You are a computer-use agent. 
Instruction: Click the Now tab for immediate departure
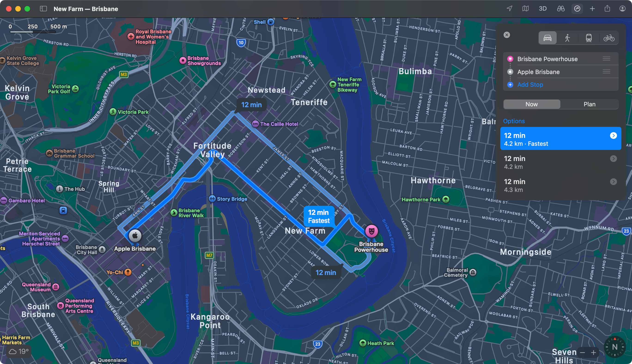click(531, 104)
